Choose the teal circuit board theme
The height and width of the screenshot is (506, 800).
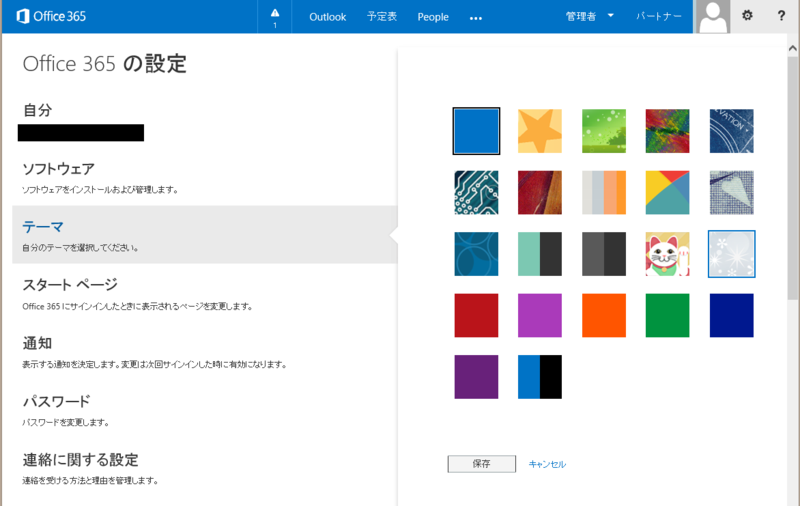click(x=476, y=192)
